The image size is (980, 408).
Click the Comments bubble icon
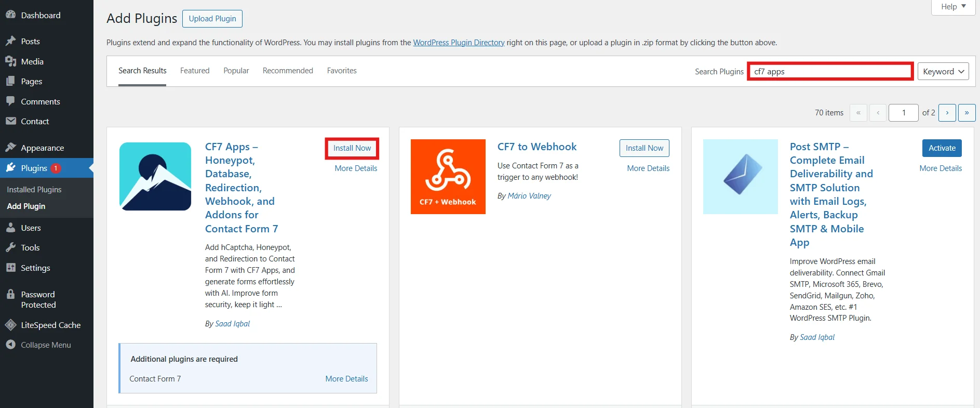[10, 101]
